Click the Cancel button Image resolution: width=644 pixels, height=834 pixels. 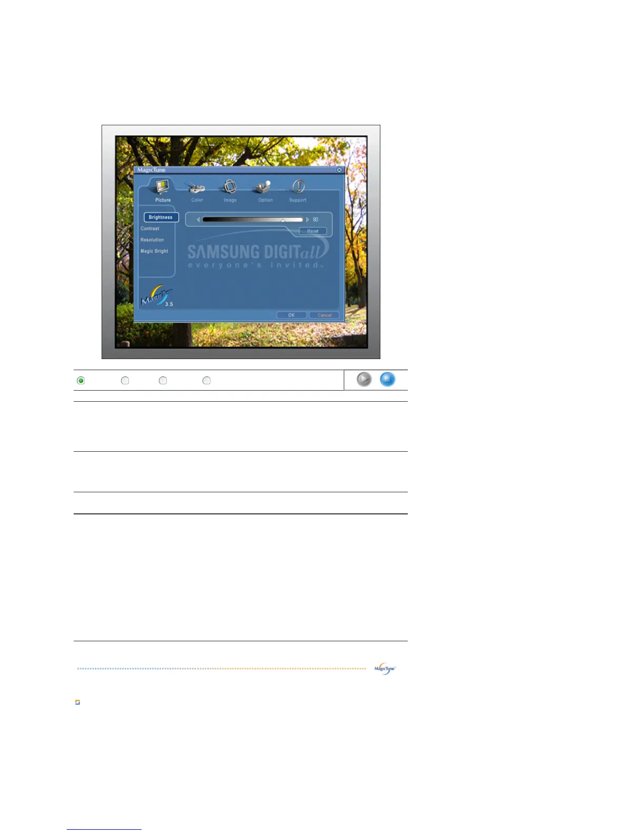pos(325,315)
